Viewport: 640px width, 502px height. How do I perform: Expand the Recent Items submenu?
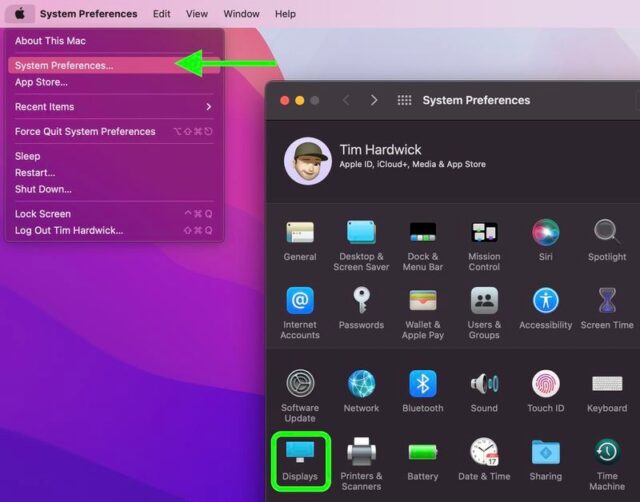coord(113,107)
